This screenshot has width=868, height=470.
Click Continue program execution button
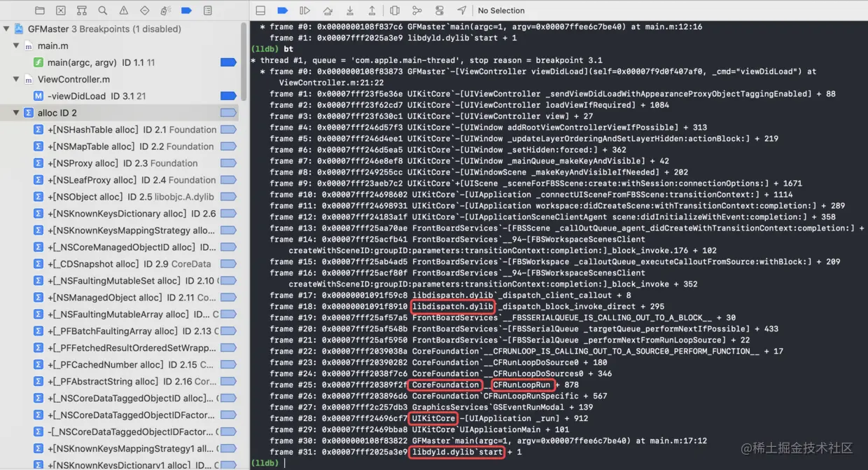tap(304, 11)
